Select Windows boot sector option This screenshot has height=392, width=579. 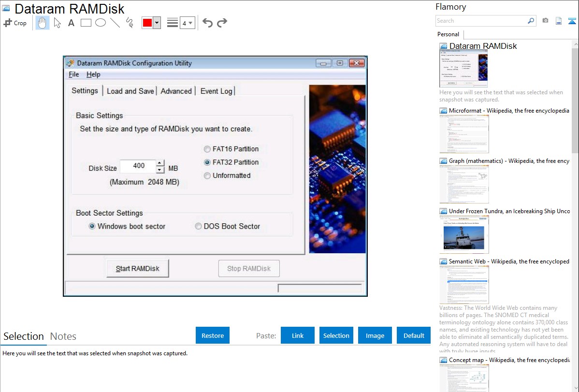click(92, 227)
